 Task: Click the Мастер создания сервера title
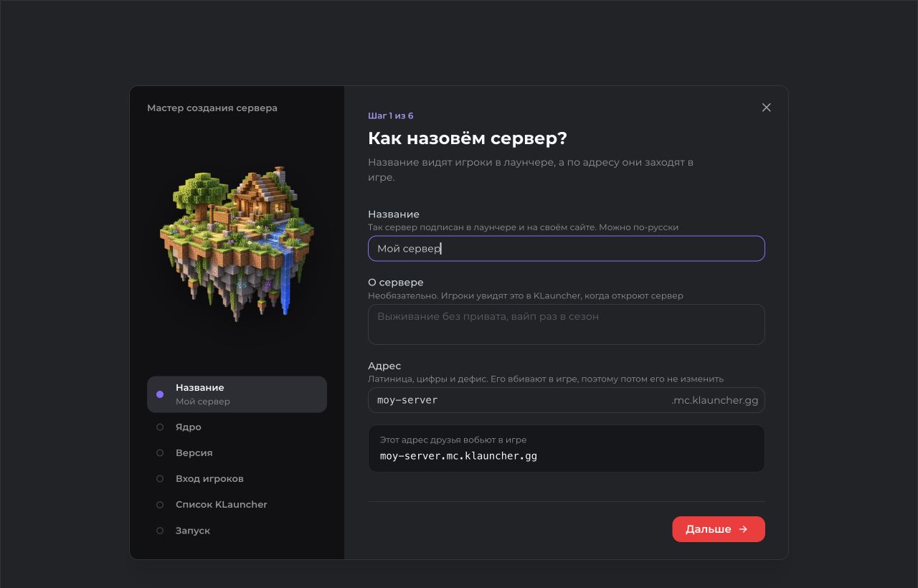pos(212,108)
